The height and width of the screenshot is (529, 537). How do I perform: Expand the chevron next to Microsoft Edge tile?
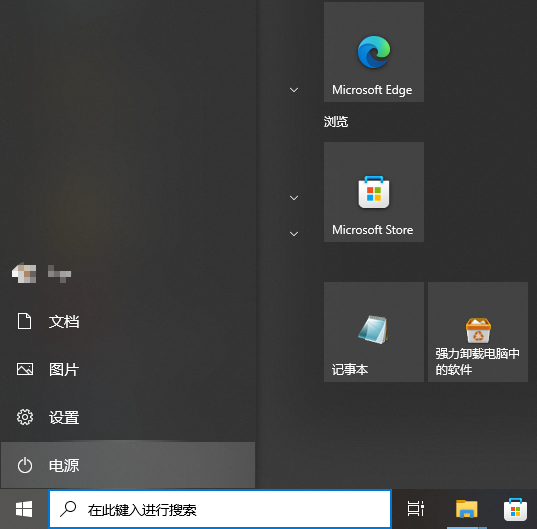tap(294, 90)
